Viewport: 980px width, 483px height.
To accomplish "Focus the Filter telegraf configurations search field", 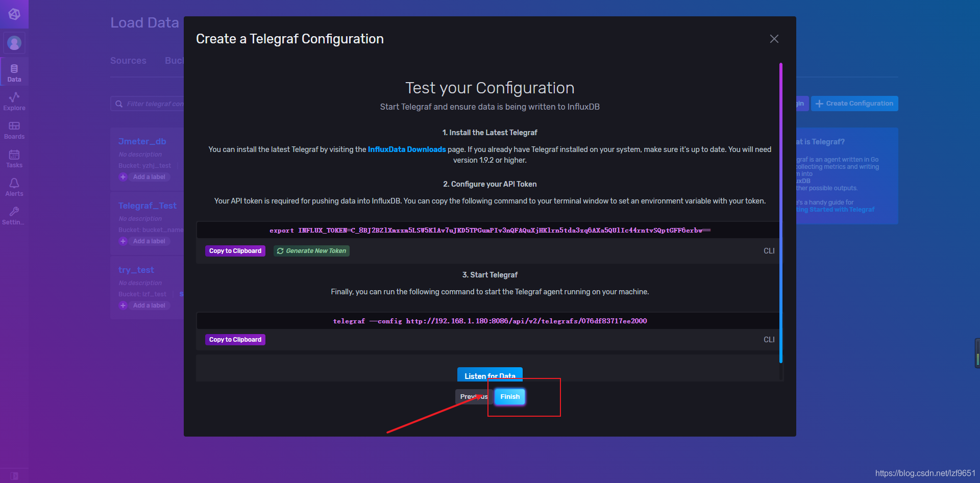I will coord(148,104).
